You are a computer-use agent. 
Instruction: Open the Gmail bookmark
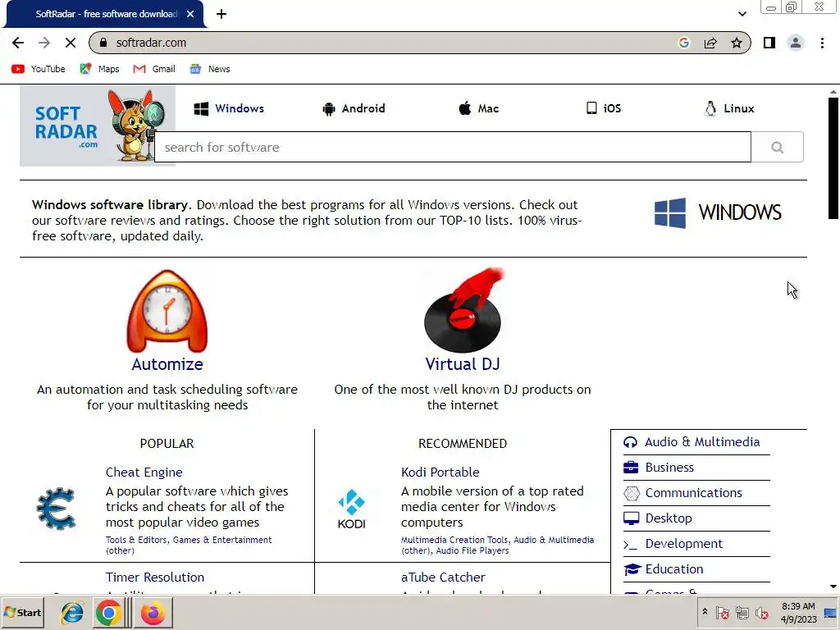(154, 69)
